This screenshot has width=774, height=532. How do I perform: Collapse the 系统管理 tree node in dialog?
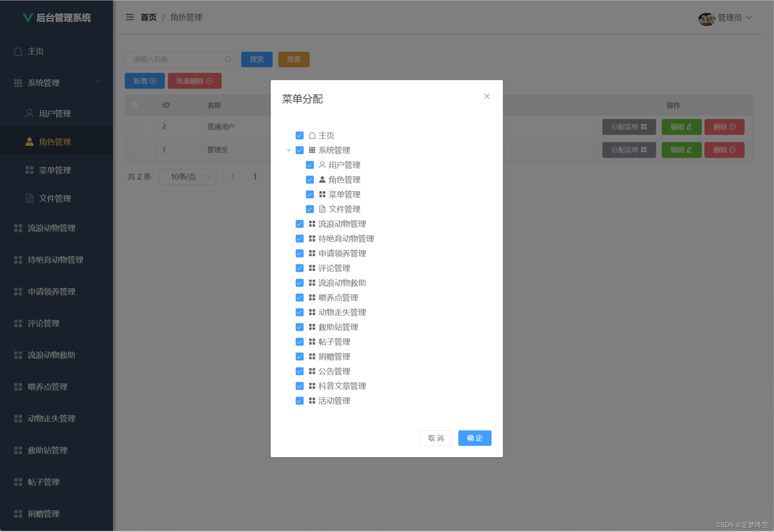pos(289,150)
